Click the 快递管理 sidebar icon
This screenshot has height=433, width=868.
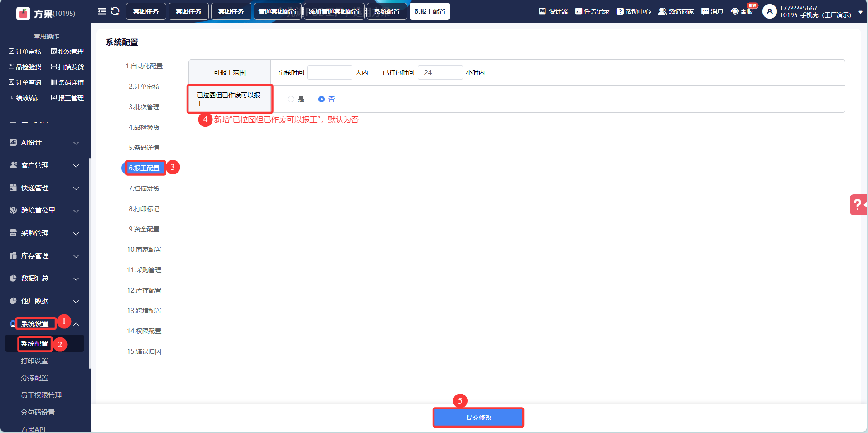click(13, 188)
